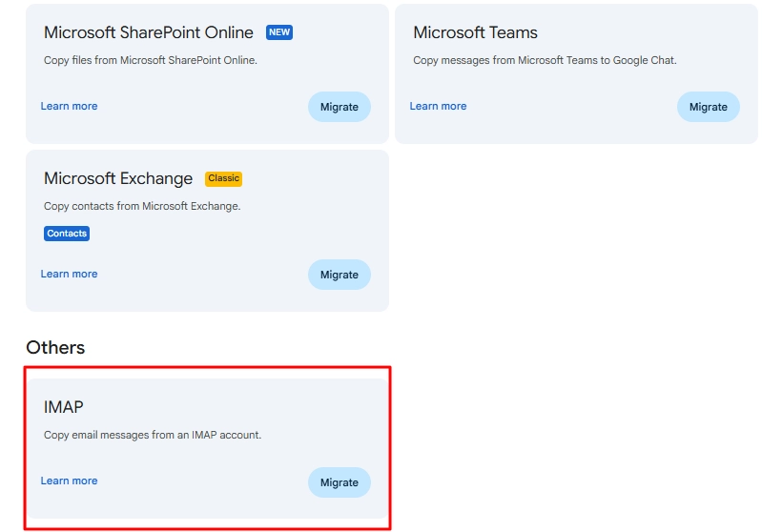Open Learn more for IMAP
The height and width of the screenshot is (532, 762).
click(69, 481)
